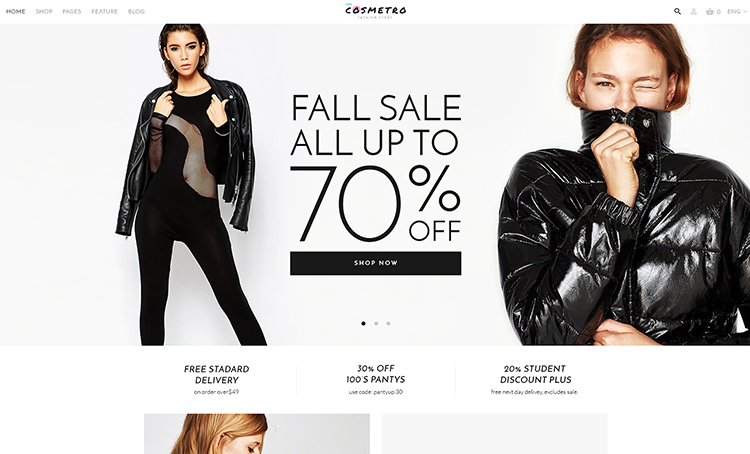
Task: Open the empty gray product tile
Action: 495,434
